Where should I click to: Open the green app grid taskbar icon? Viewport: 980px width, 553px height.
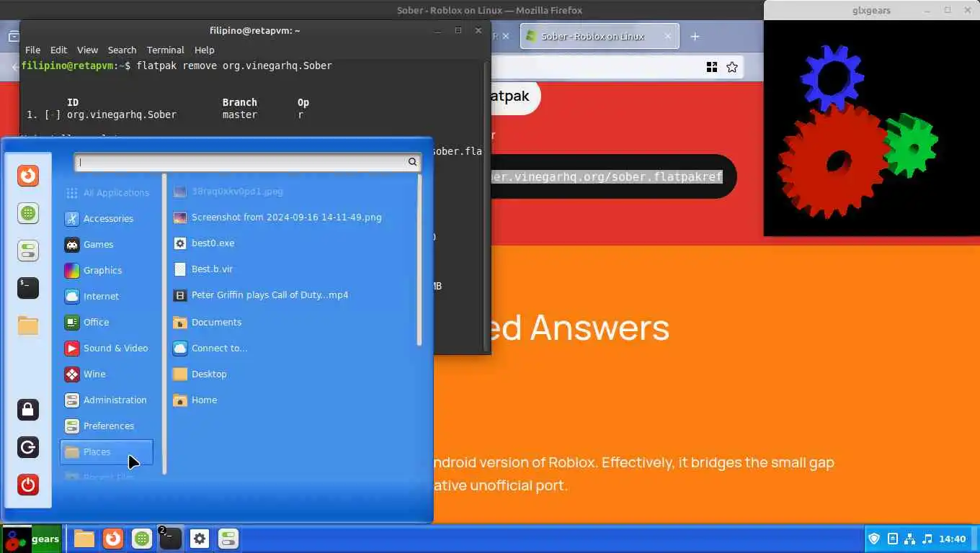coord(142,539)
